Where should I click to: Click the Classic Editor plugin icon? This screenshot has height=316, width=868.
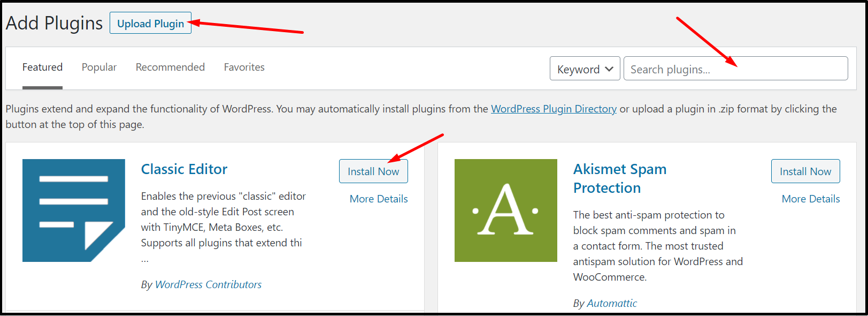73,210
